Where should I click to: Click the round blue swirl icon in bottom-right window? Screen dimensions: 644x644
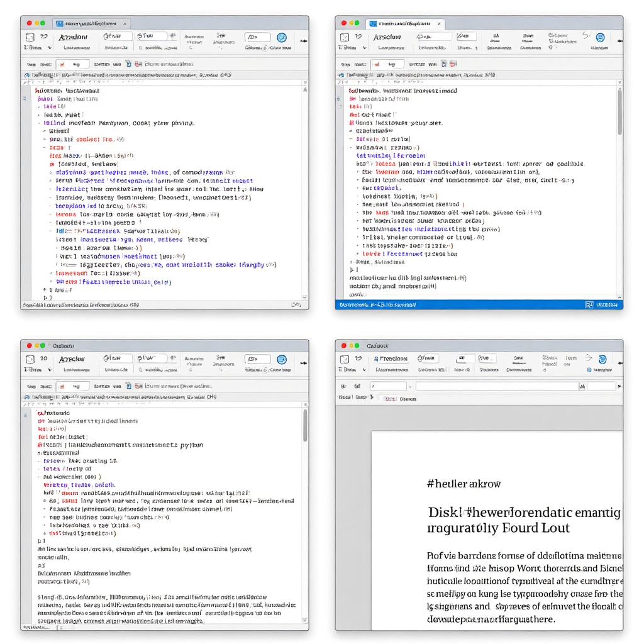coord(602,359)
